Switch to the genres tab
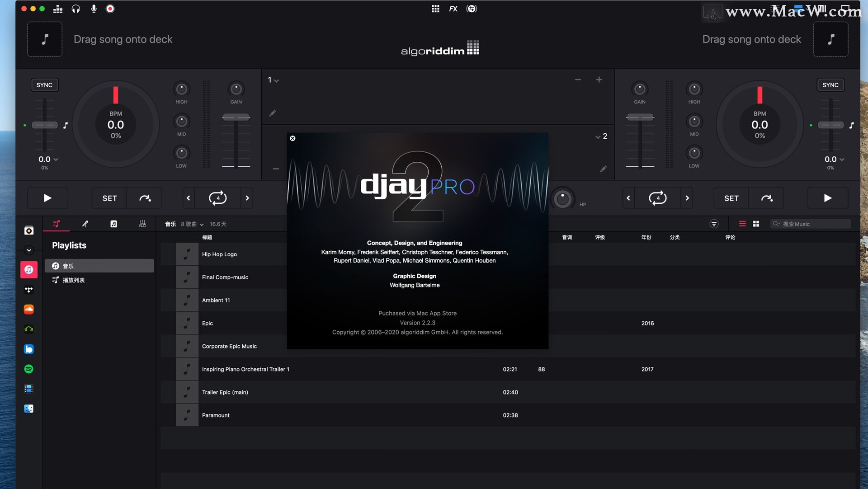Image resolution: width=868 pixels, height=489 pixels. [x=142, y=224]
